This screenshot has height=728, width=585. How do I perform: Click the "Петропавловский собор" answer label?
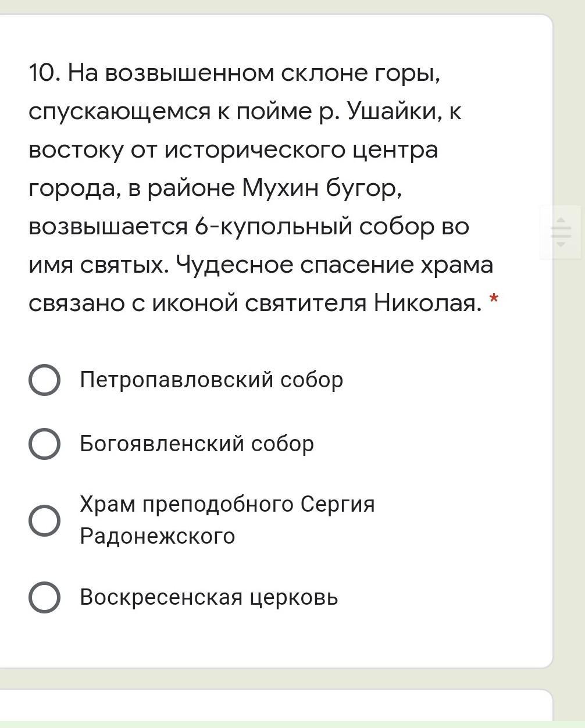pos(212,380)
